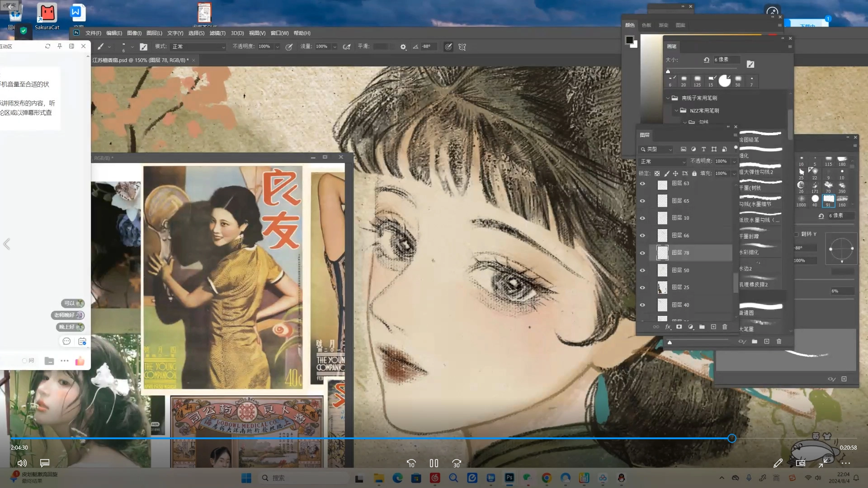Delete layer with trash icon
Screen dimensions: 868x488
[725, 327]
